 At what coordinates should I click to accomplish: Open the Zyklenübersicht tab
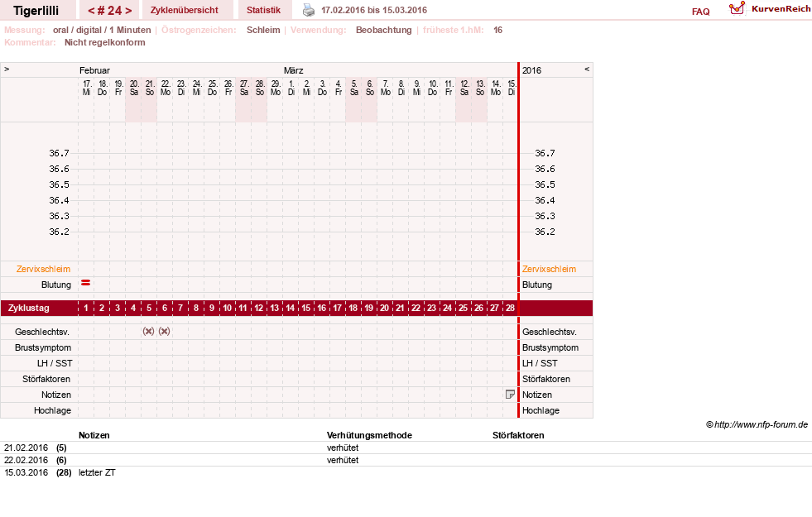tap(185, 10)
